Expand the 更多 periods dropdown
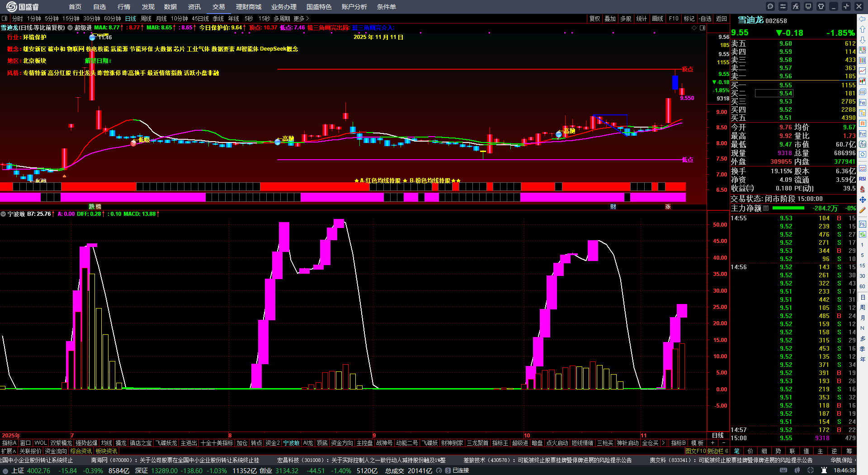 pos(301,19)
